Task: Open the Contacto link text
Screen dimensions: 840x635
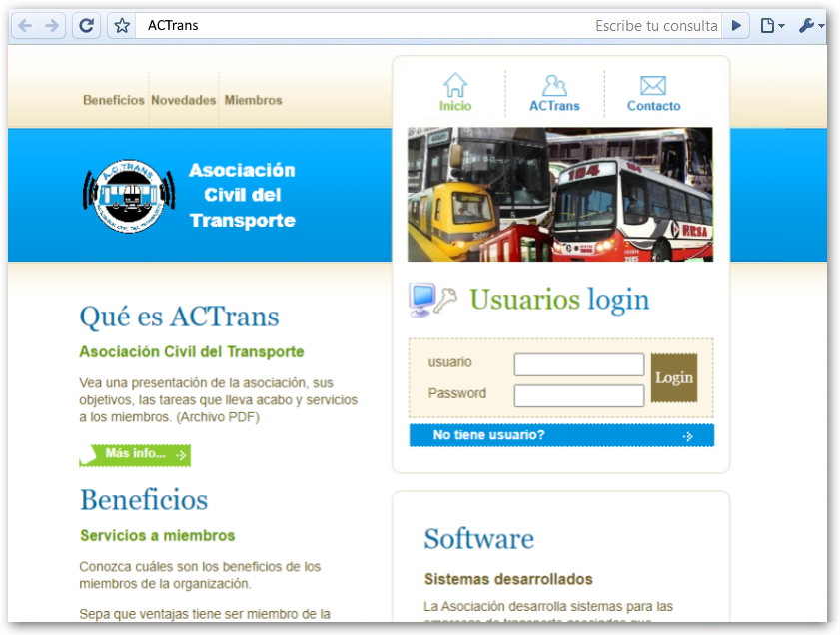Action: (x=653, y=106)
